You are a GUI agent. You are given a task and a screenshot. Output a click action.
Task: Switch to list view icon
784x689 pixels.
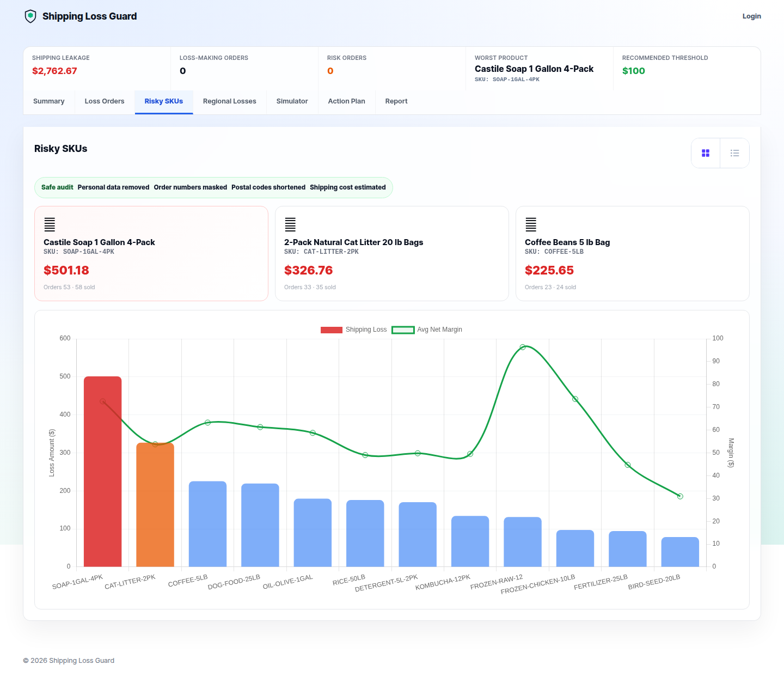tap(735, 153)
